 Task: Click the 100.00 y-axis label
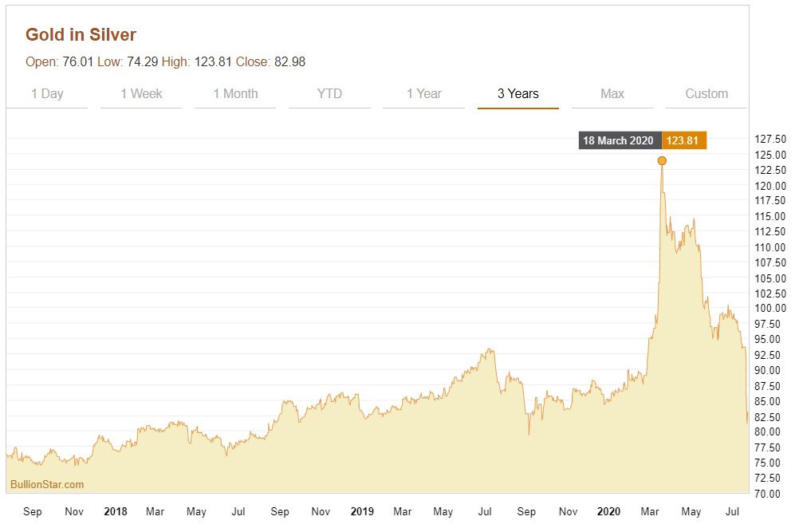(770, 309)
